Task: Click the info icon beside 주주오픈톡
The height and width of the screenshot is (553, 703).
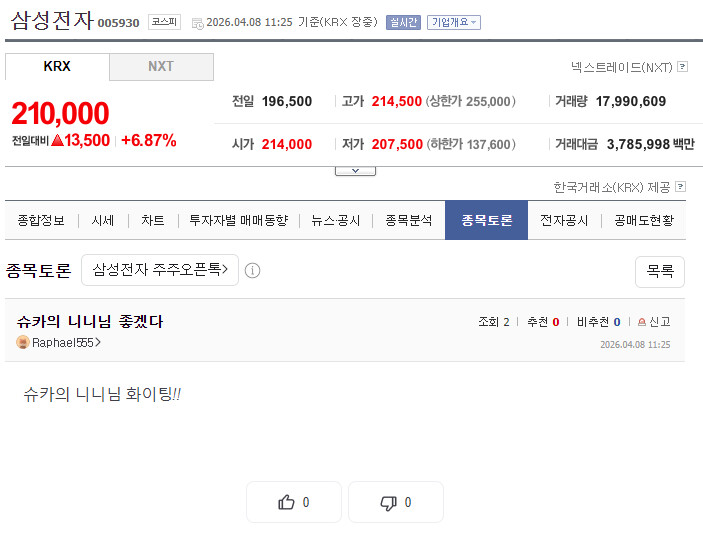Action: 252,270
